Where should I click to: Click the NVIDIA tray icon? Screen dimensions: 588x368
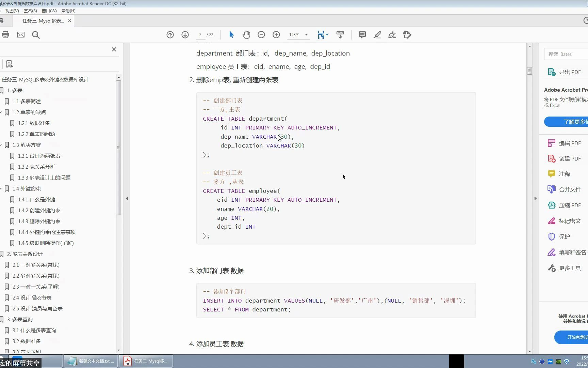tap(558, 362)
